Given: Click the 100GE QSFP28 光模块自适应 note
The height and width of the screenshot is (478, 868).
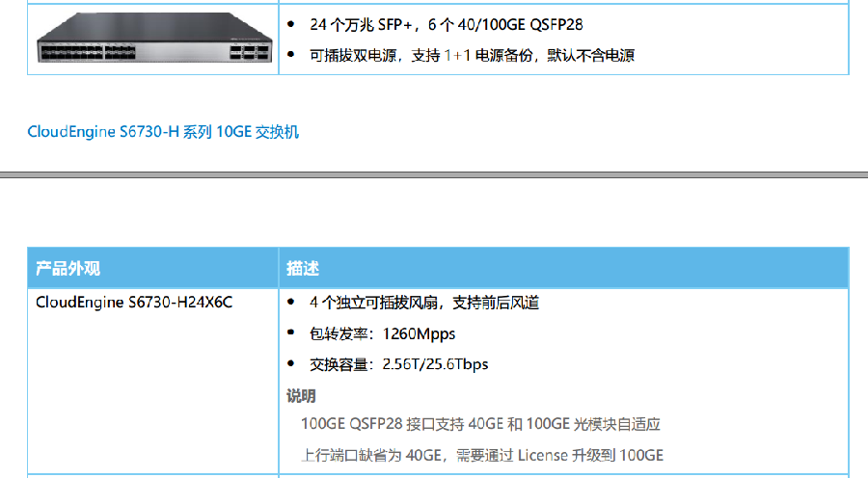Looking at the screenshot, I should tap(480, 424).
